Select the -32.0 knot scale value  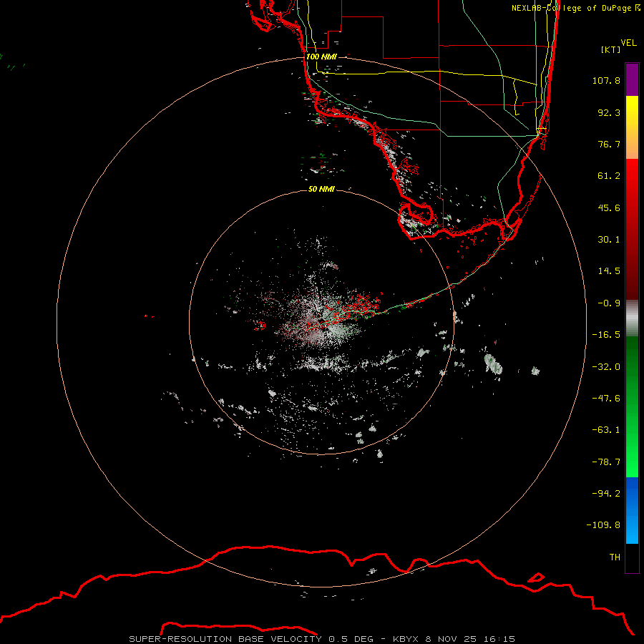606,367
